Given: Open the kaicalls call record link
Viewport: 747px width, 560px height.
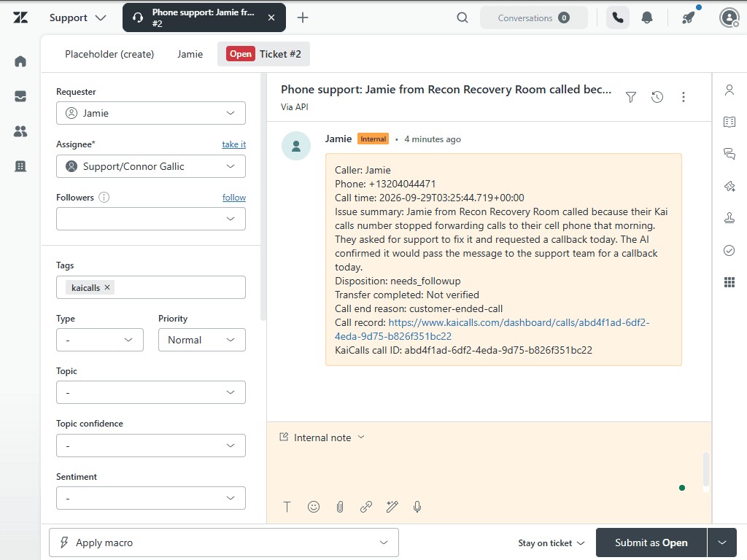Looking at the screenshot, I should 492,329.
